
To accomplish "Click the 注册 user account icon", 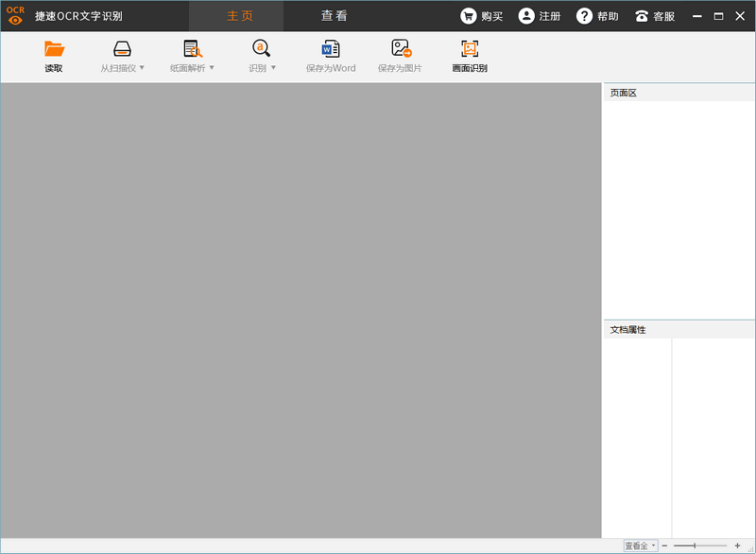I will [526, 16].
